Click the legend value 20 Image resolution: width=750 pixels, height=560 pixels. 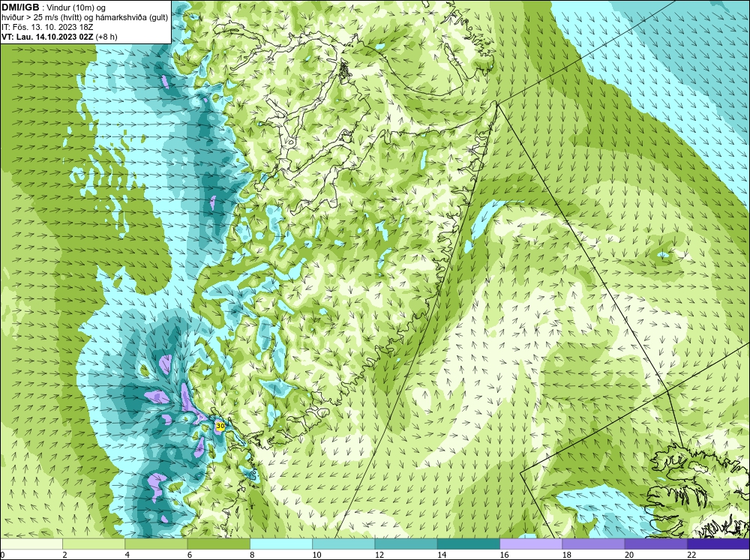point(629,555)
